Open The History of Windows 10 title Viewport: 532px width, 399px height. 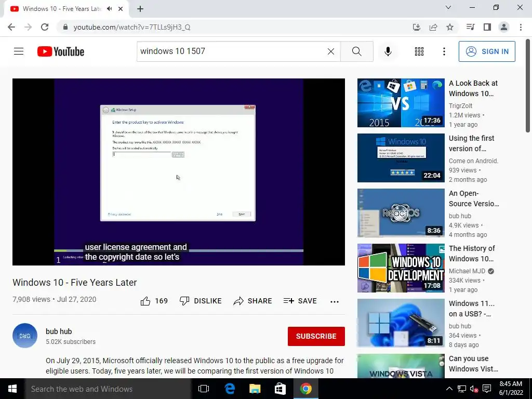coord(472,254)
